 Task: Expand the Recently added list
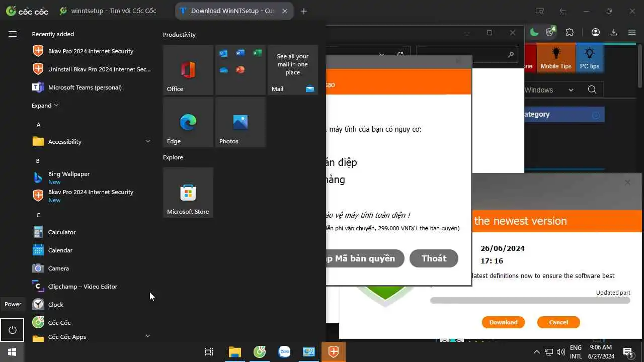pos(45,106)
